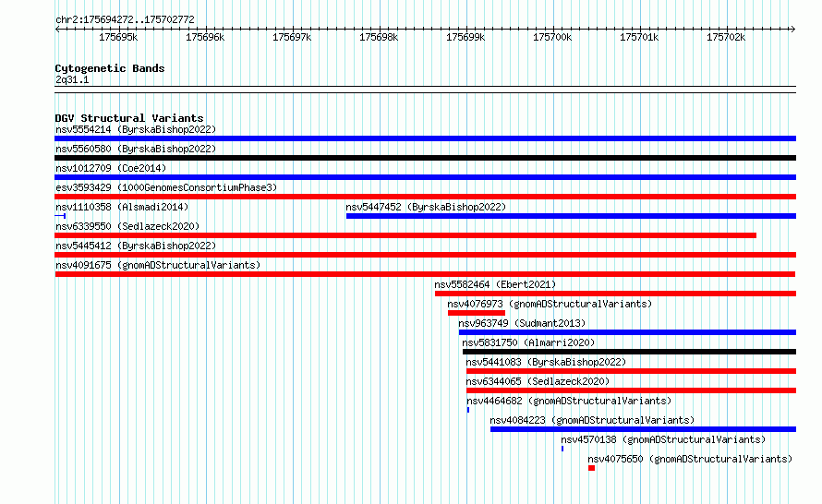
Task: Click the nsv6344065 (Sedlazeck2020) label
Action: (538, 381)
